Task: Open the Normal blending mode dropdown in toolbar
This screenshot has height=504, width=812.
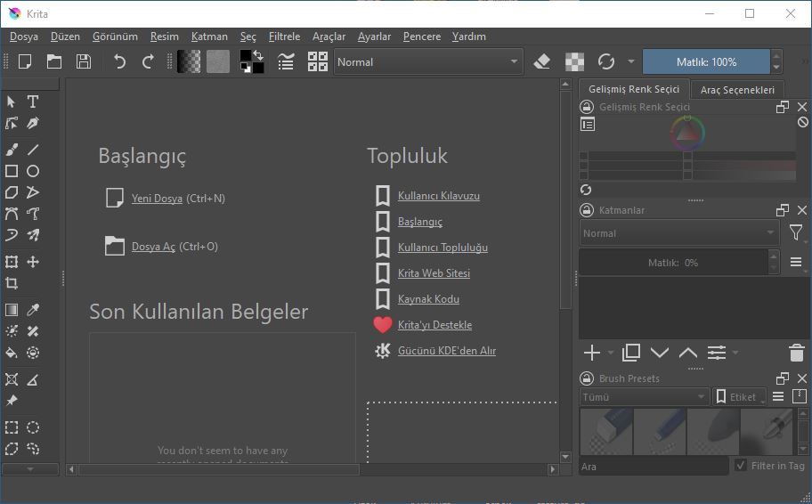Action: (428, 61)
